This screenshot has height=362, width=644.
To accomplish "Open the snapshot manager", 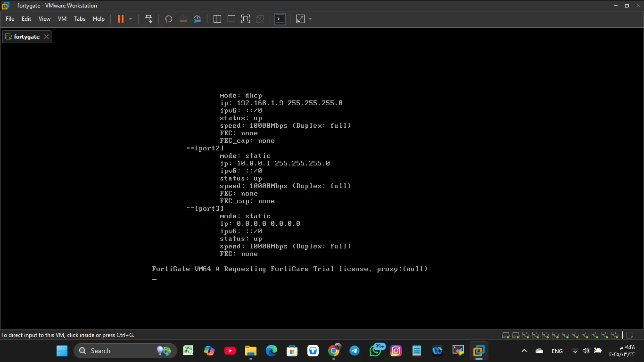I will point(197,19).
